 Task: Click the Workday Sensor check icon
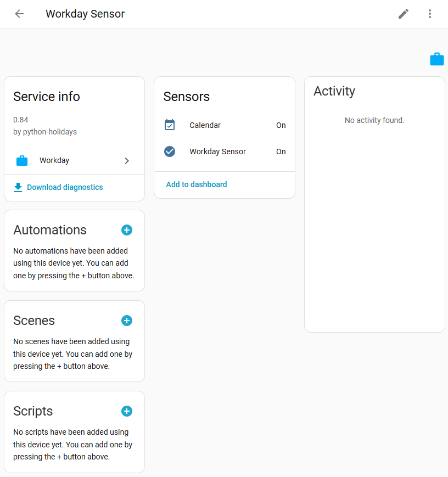pyautogui.click(x=170, y=151)
